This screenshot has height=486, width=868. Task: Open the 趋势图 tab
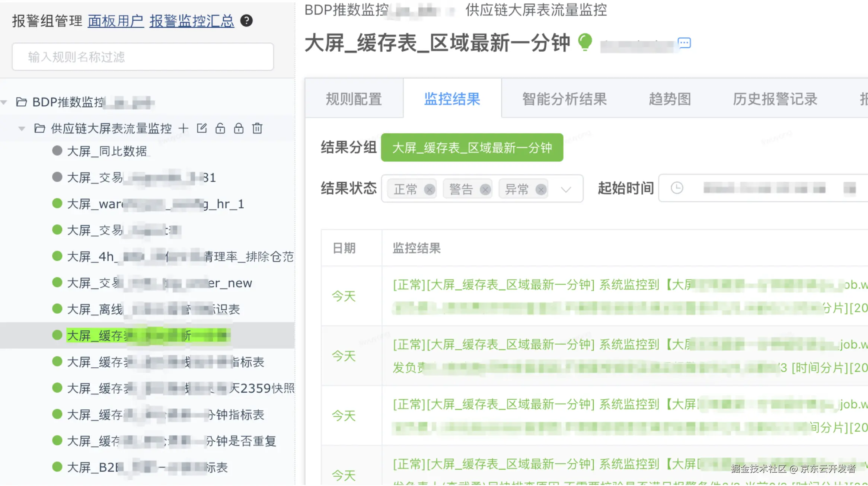click(670, 99)
